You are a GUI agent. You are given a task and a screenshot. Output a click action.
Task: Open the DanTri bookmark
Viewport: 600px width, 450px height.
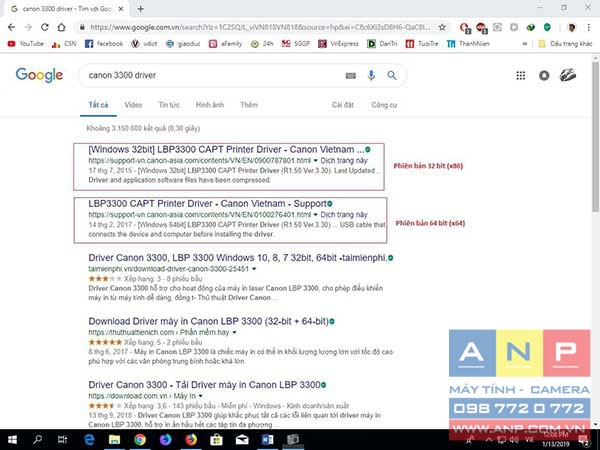[382, 44]
